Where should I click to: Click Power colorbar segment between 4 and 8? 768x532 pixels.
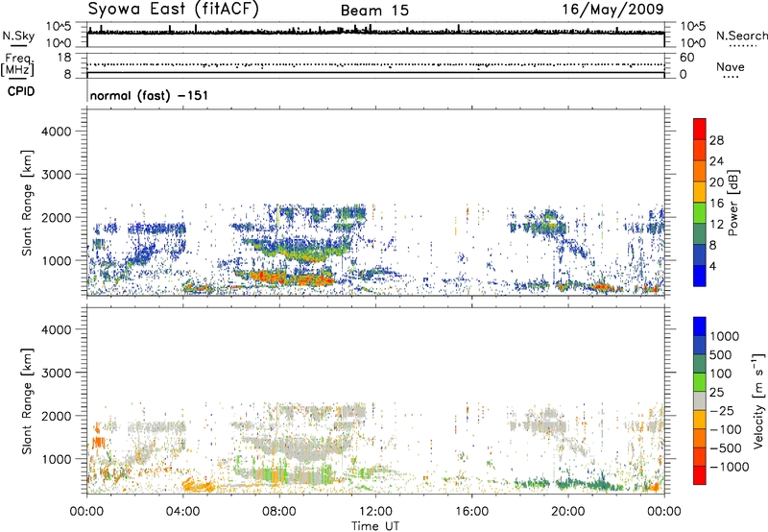(x=700, y=255)
